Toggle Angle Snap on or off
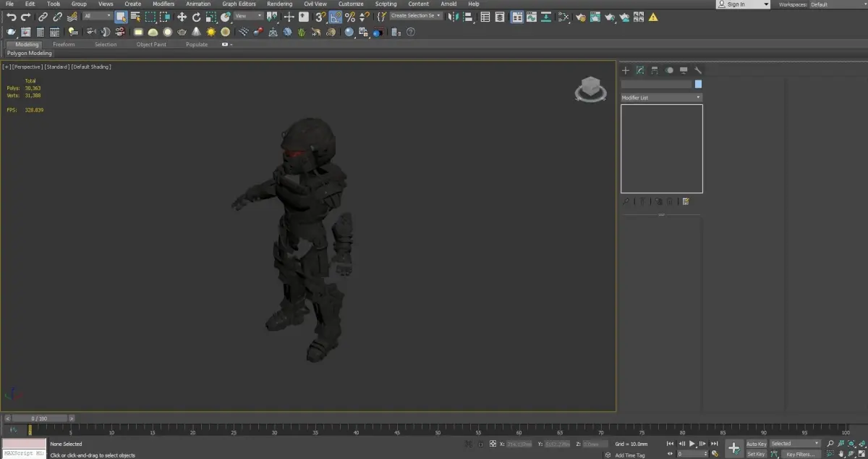Viewport: 868px width, 459px height. point(336,16)
